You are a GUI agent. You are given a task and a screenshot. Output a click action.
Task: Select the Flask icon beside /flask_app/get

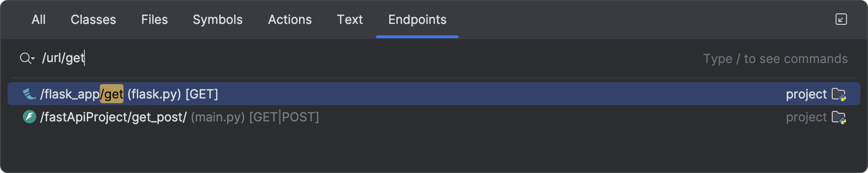click(x=30, y=94)
